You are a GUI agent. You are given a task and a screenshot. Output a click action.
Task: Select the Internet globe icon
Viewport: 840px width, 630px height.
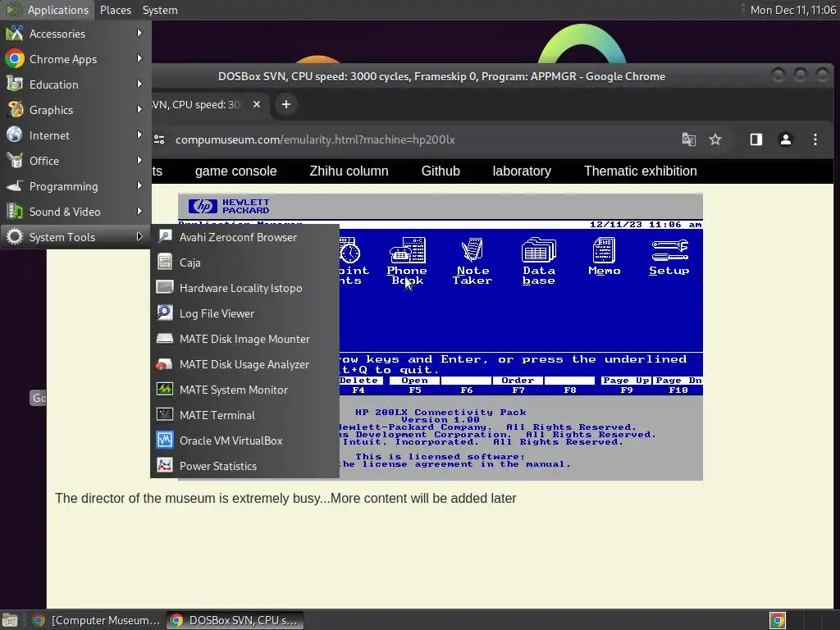coord(15,135)
